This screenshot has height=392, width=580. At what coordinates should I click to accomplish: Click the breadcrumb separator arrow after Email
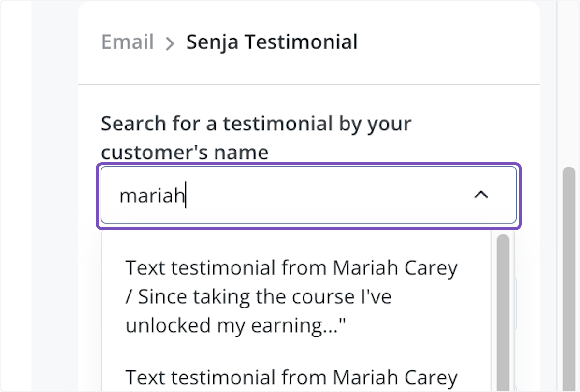169,43
